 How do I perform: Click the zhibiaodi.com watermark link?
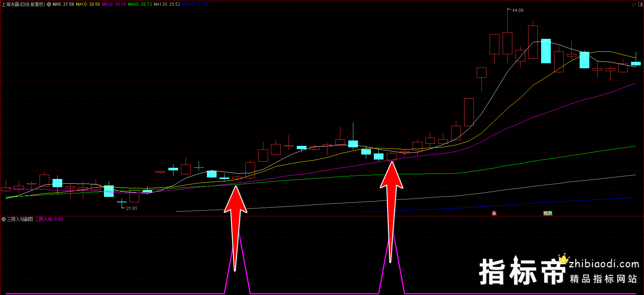pos(604,264)
